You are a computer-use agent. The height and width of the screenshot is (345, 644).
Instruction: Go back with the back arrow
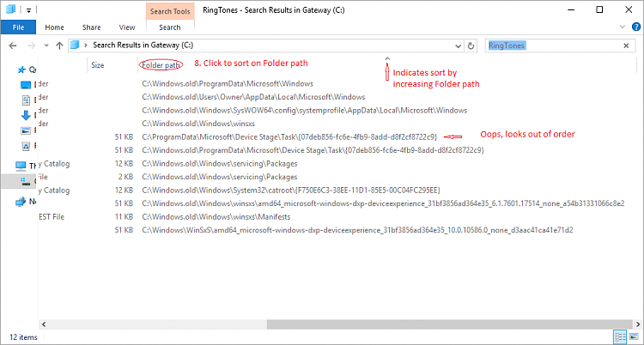13,45
